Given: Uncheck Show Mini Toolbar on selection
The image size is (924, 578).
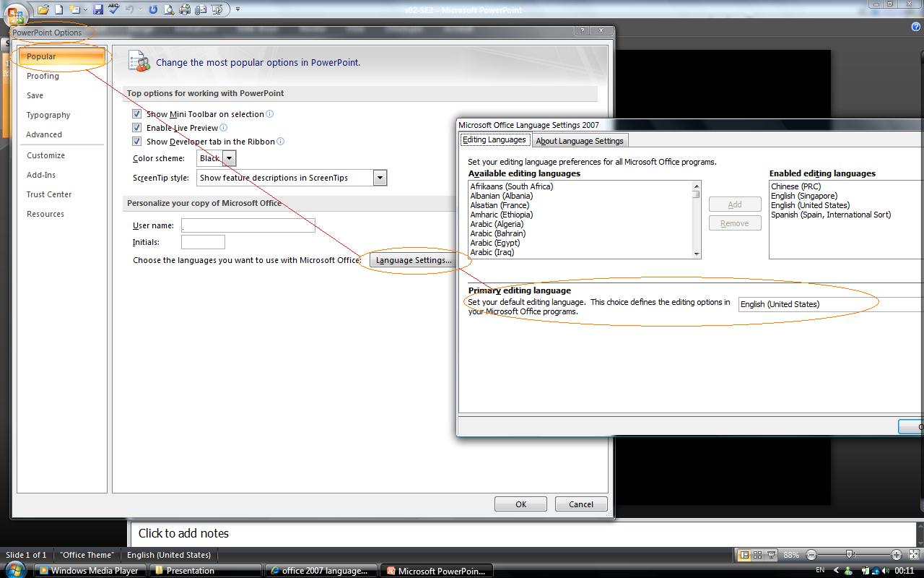Looking at the screenshot, I should pos(136,114).
